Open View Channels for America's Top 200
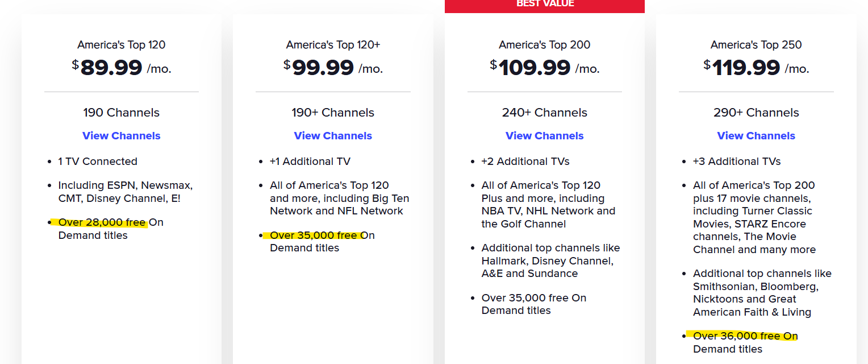The image size is (868, 364). coord(544,136)
